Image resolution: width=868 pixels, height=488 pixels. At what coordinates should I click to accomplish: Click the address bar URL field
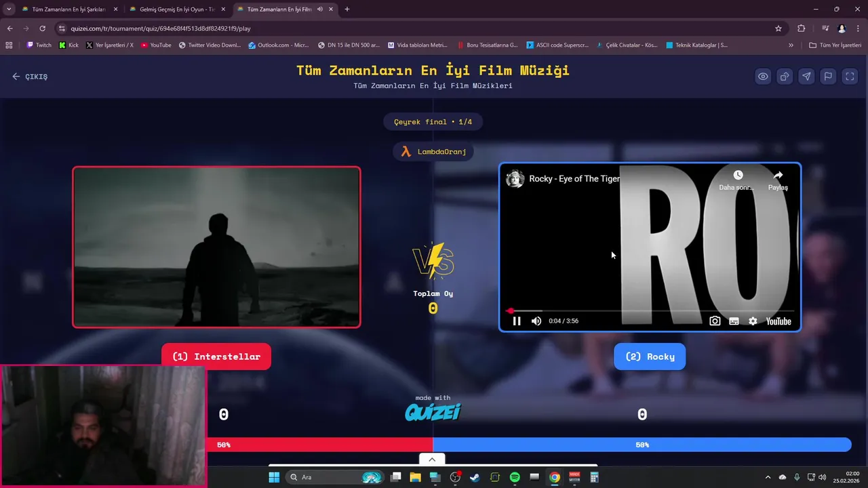(x=420, y=28)
